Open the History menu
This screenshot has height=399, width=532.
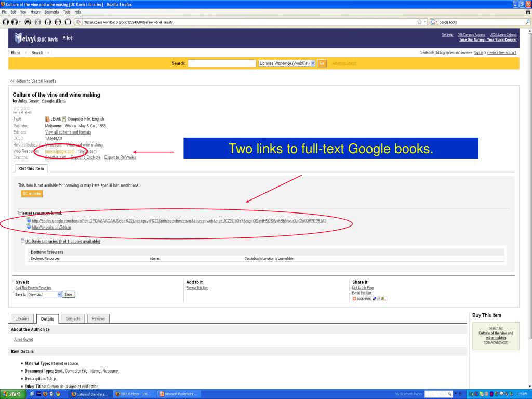35,12
